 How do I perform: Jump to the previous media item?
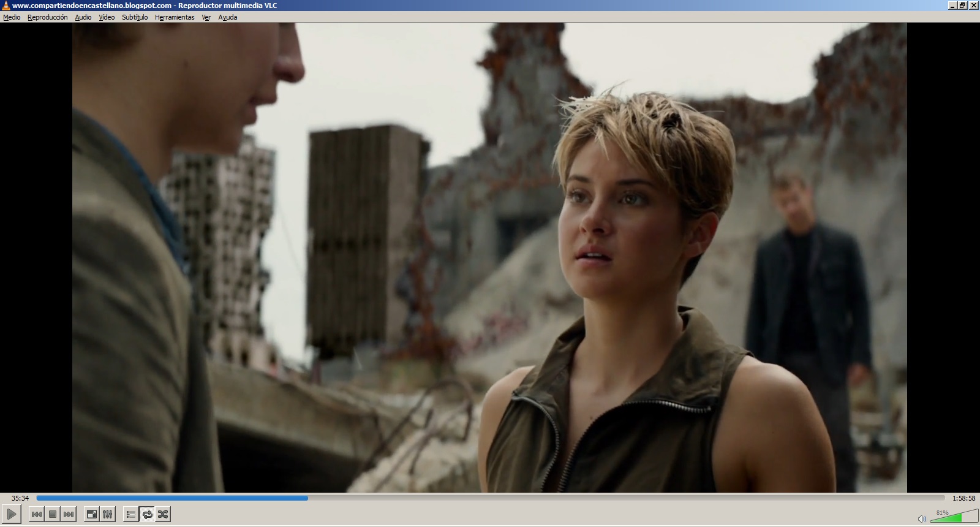pyautogui.click(x=37, y=514)
